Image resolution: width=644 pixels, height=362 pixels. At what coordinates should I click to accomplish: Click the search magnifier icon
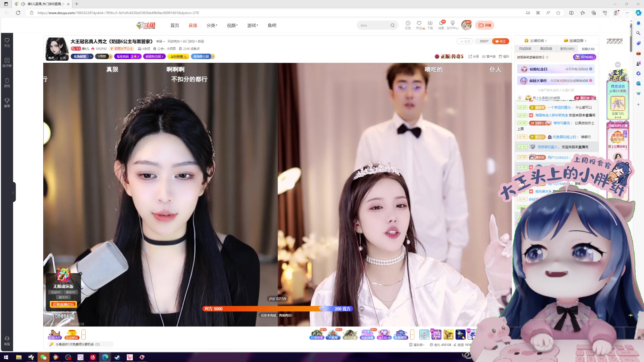(x=392, y=25)
